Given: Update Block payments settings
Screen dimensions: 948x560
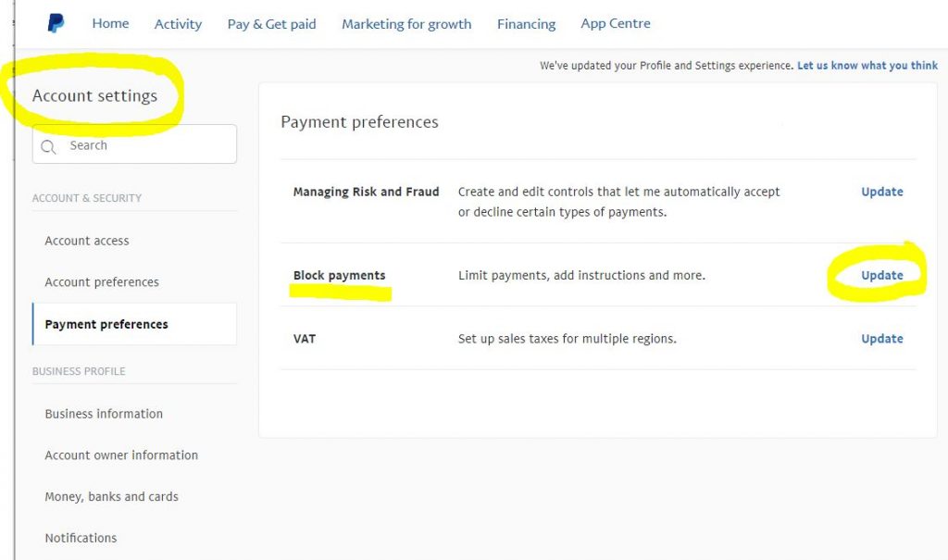Looking at the screenshot, I should tap(881, 275).
